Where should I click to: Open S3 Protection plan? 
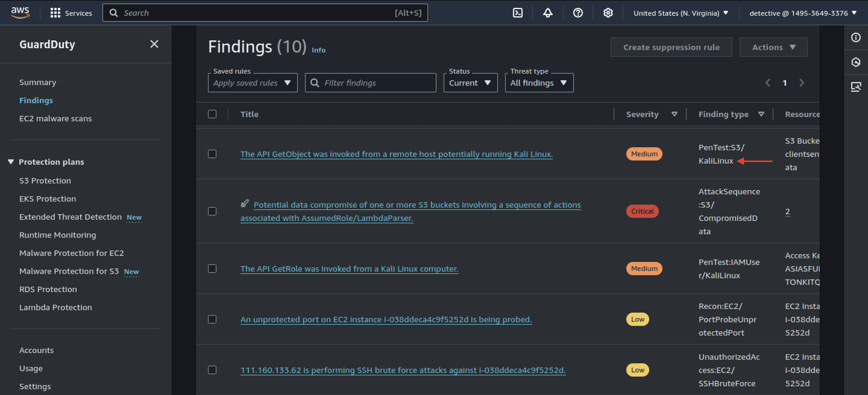tap(45, 181)
